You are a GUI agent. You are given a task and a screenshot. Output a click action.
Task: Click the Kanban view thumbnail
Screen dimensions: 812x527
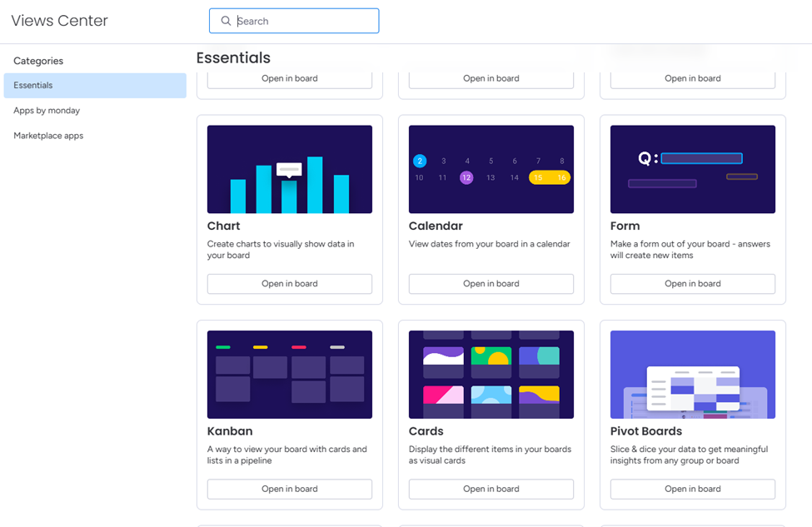(290, 375)
